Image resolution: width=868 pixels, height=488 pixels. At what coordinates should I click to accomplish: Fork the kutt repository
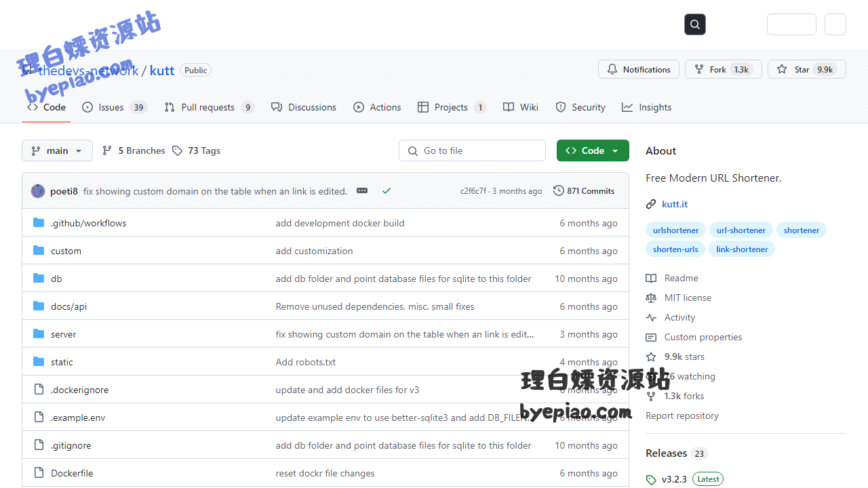724,69
